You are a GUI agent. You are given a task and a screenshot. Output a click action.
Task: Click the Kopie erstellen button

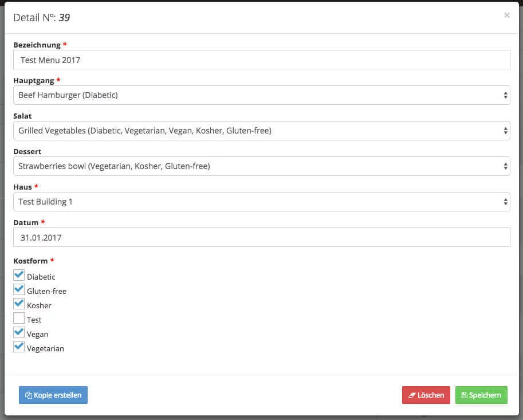(53, 395)
